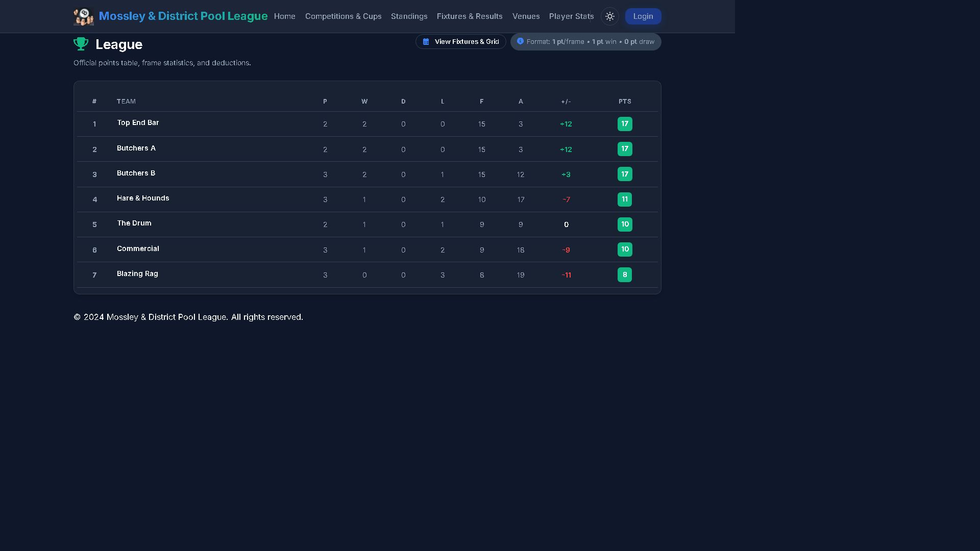Navigate to Venues
Image resolution: width=980 pixels, height=551 pixels.
pos(526,16)
